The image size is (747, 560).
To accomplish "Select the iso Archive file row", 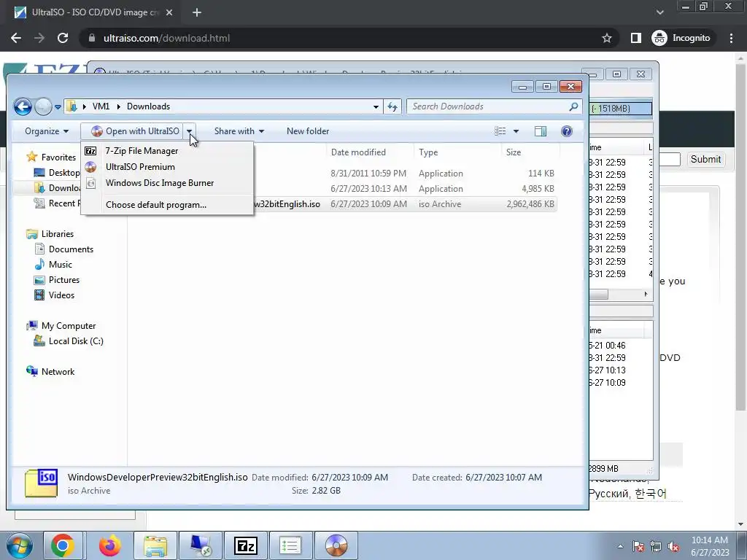I will click(x=343, y=204).
